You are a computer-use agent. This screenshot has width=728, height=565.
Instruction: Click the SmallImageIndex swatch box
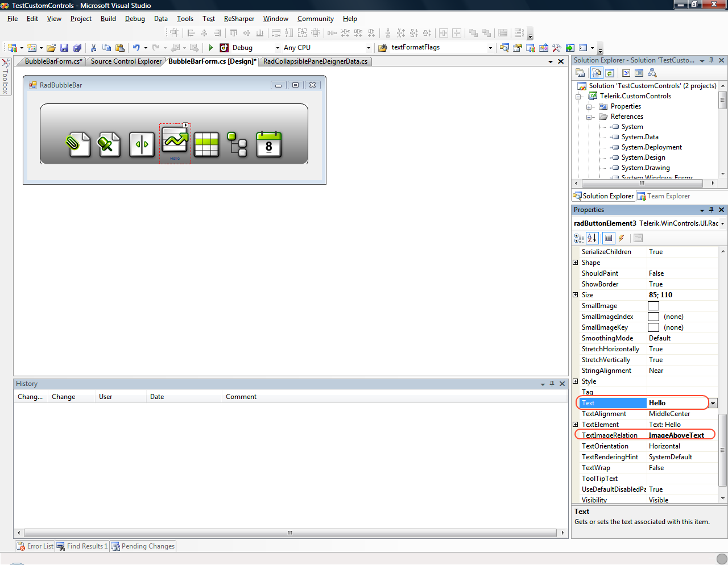[653, 317]
